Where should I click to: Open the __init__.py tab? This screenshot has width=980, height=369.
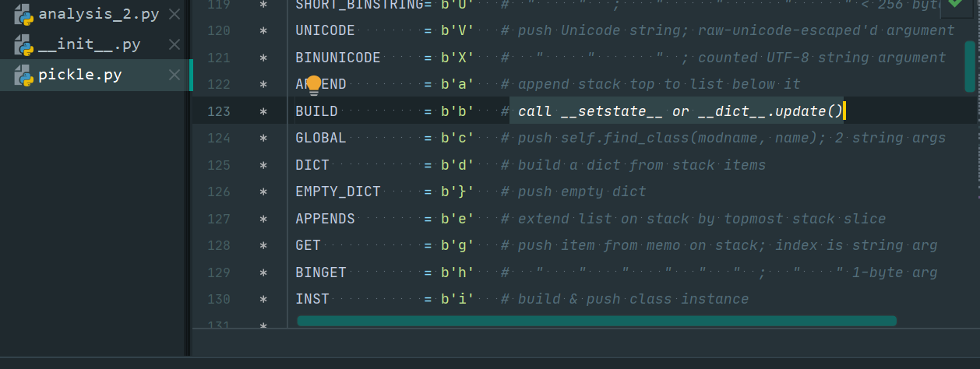point(89,44)
